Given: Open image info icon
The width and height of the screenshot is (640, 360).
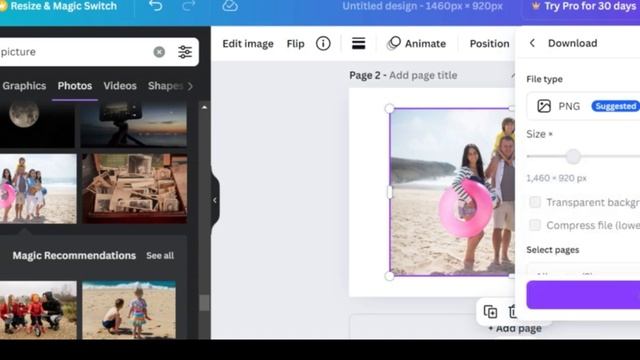Looking at the screenshot, I should click(x=323, y=43).
